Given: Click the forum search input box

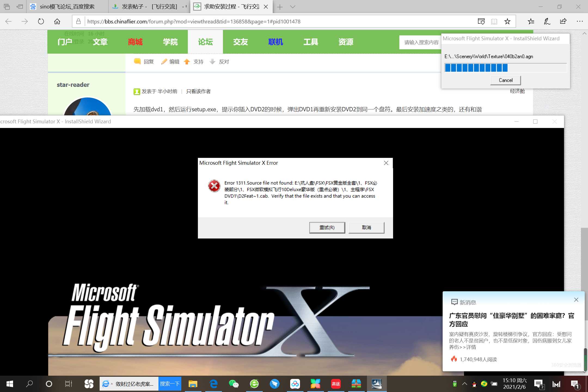Looking at the screenshot, I should coord(421,42).
